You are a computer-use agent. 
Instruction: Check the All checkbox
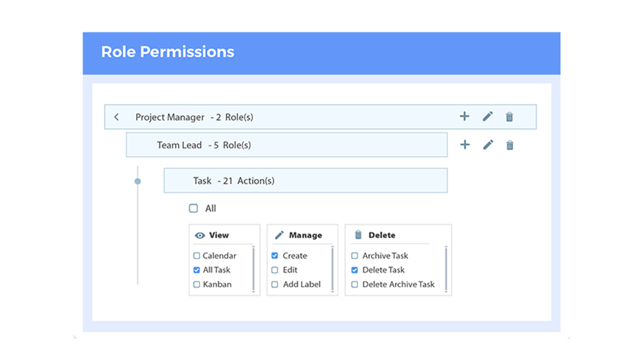pyautogui.click(x=193, y=209)
